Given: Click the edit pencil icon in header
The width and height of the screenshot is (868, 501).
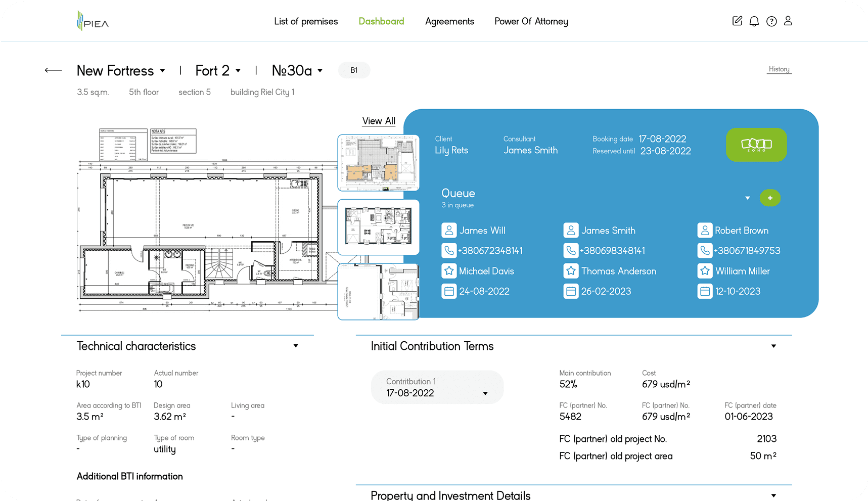Looking at the screenshot, I should (x=737, y=21).
